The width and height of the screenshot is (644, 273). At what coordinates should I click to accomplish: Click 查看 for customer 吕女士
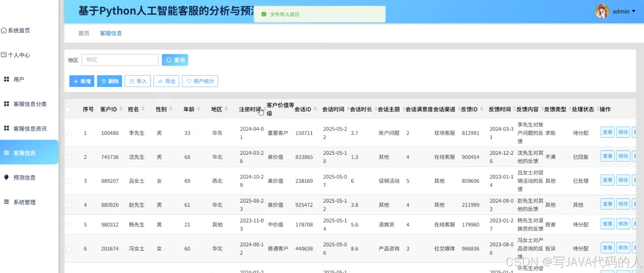(x=608, y=180)
